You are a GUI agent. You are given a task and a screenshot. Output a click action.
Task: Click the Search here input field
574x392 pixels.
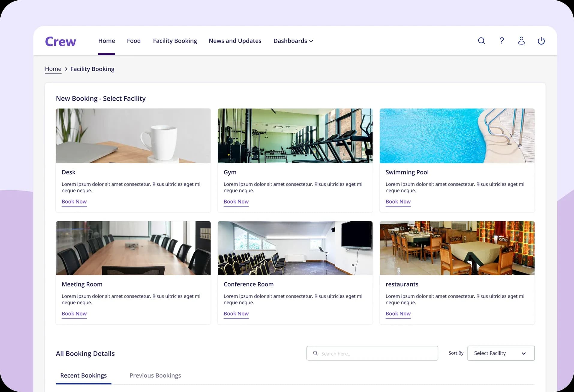372,353
